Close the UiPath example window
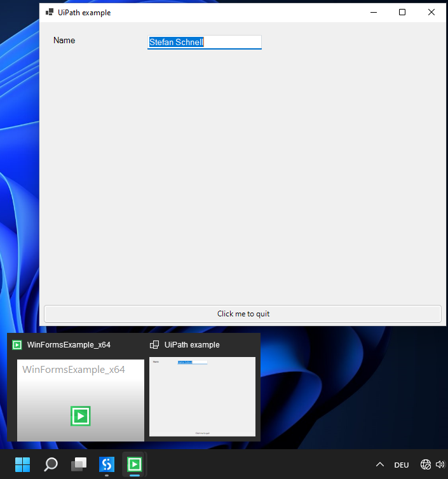 431,12
